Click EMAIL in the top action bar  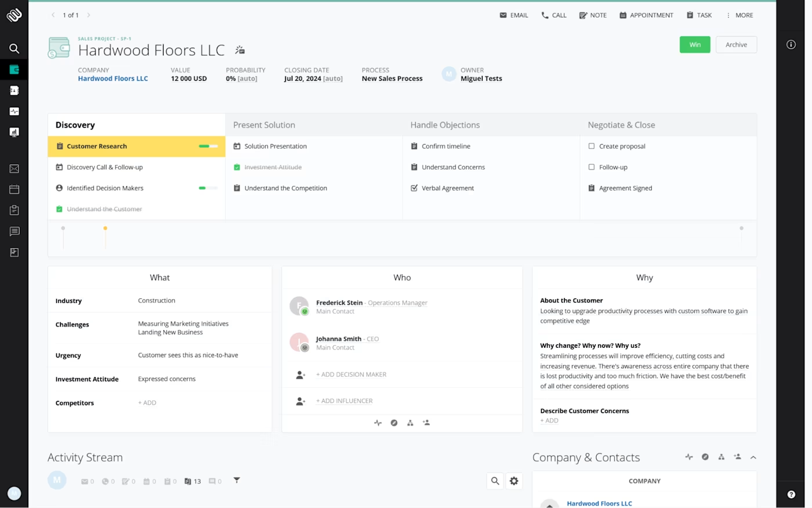click(x=514, y=15)
